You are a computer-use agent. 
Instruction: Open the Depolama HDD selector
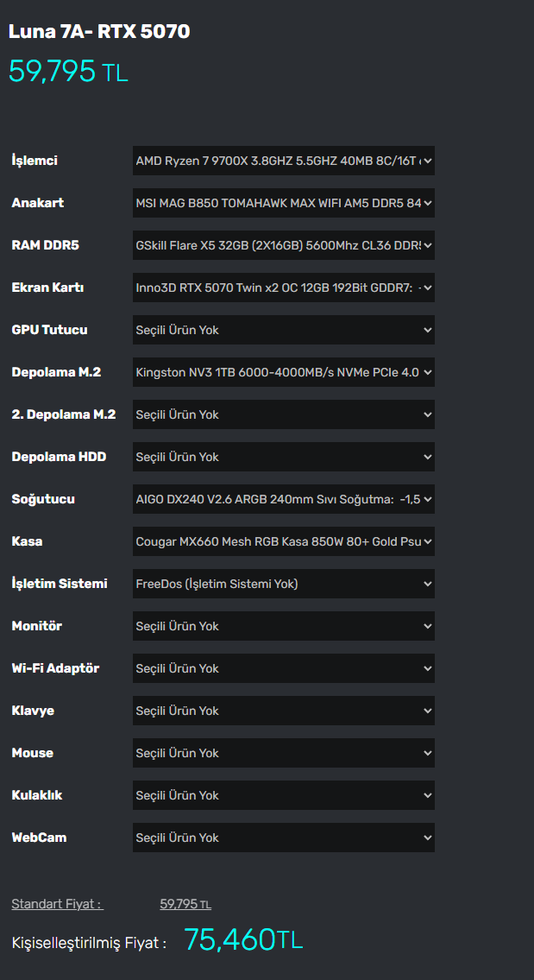[x=283, y=457]
